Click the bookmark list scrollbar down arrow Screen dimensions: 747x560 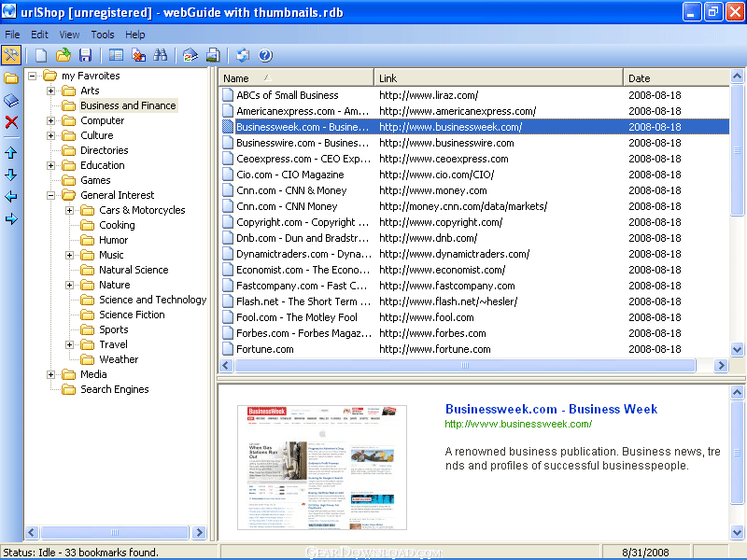737,349
